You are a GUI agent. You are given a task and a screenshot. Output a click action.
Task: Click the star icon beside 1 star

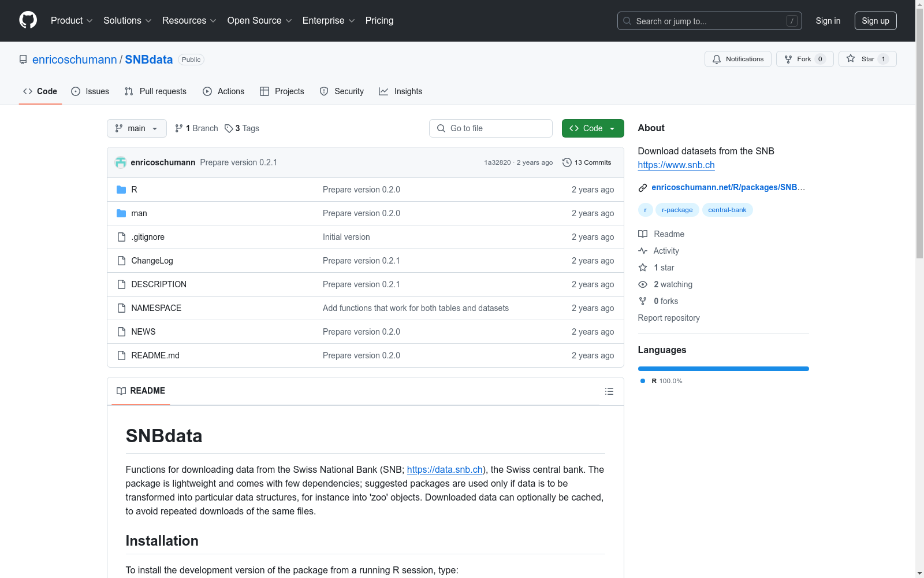coord(643,268)
